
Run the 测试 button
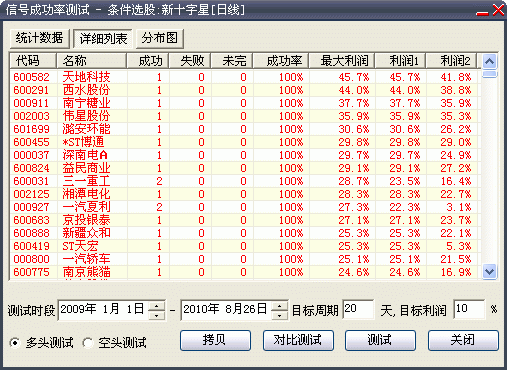point(380,340)
